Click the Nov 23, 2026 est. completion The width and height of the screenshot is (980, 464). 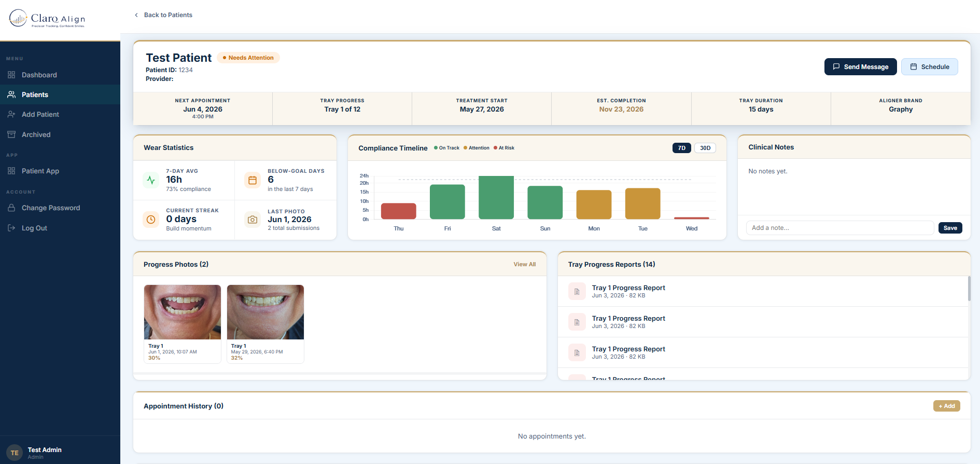(621, 110)
